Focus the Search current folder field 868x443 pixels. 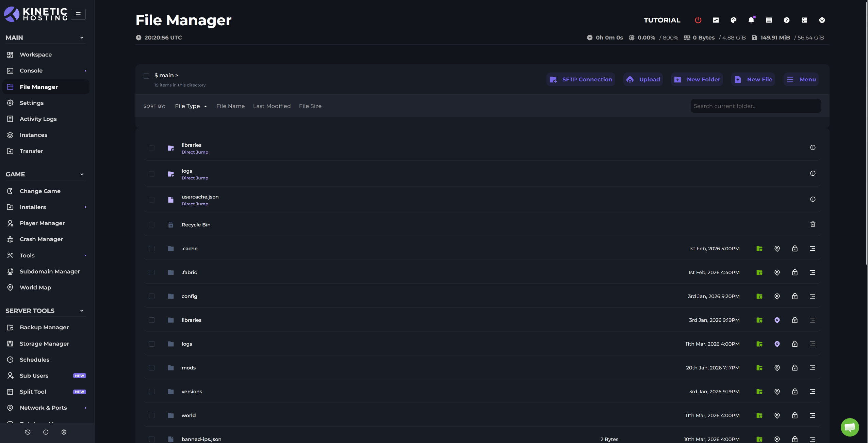tap(756, 106)
